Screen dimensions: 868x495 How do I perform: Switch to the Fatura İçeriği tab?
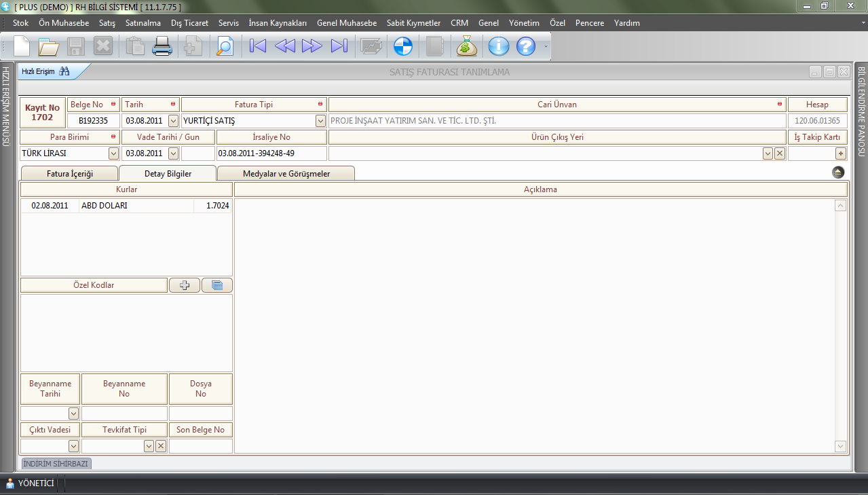click(x=69, y=174)
